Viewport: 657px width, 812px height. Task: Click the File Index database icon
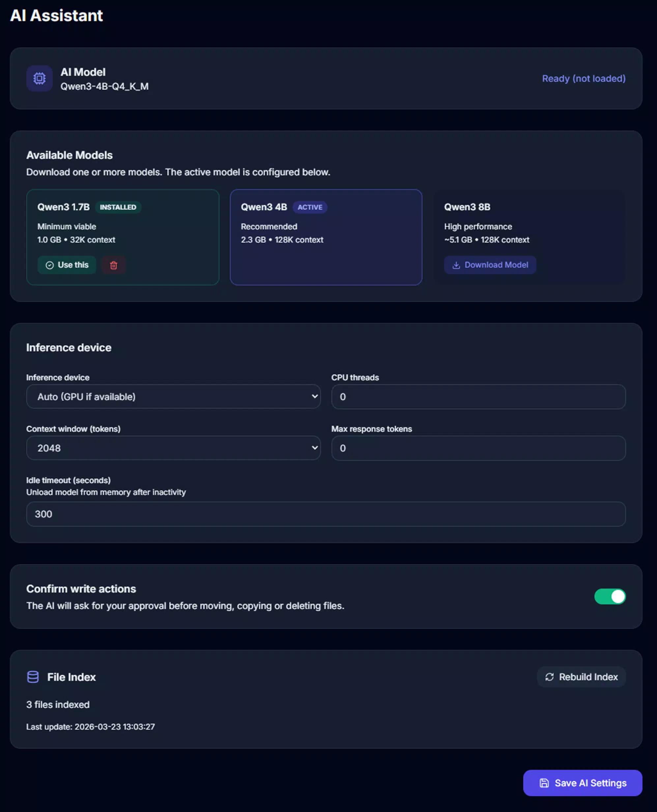[x=33, y=677]
